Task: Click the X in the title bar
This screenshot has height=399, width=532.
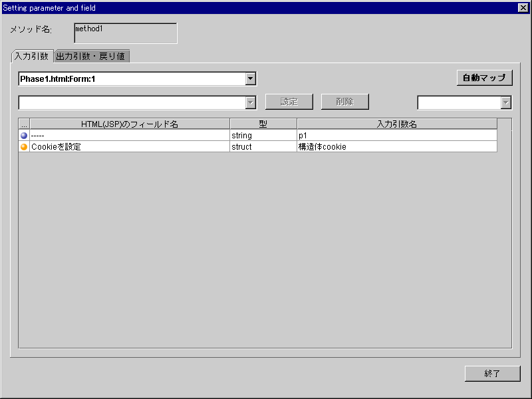Action: click(x=524, y=7)
